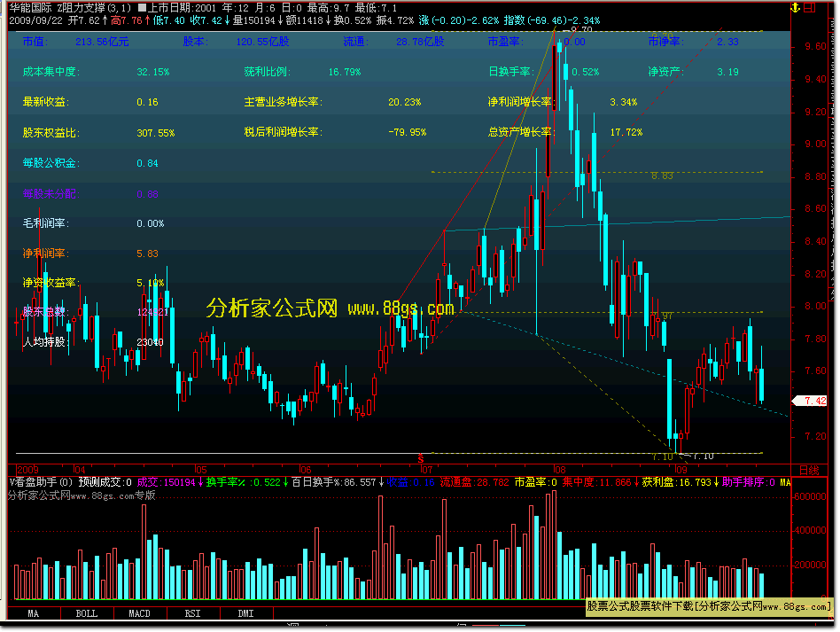Click the 获利盘:16.793 readout
The image size is (840, 632).
click(x=681, y=482)
